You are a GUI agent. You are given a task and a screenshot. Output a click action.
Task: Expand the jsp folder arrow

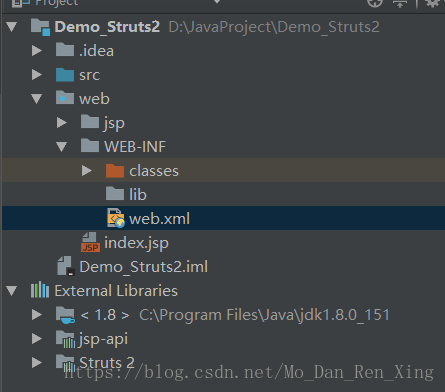pos(62,123)
